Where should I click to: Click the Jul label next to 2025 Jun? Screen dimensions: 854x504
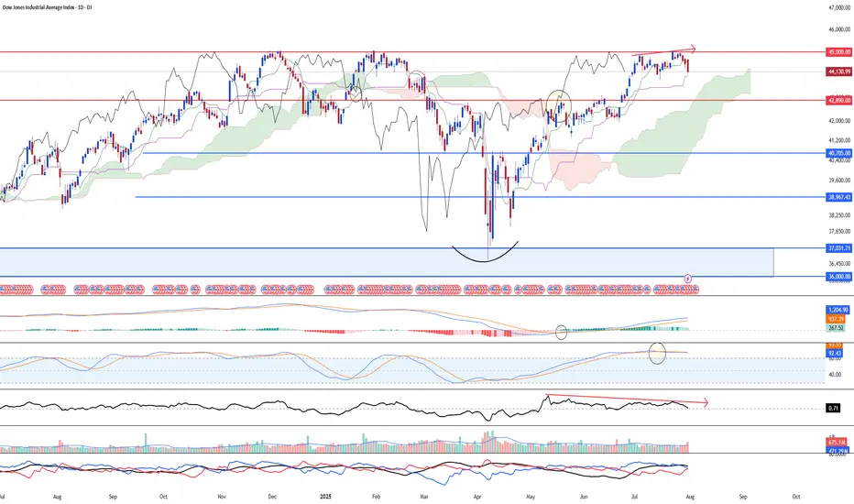pos(634,497)
